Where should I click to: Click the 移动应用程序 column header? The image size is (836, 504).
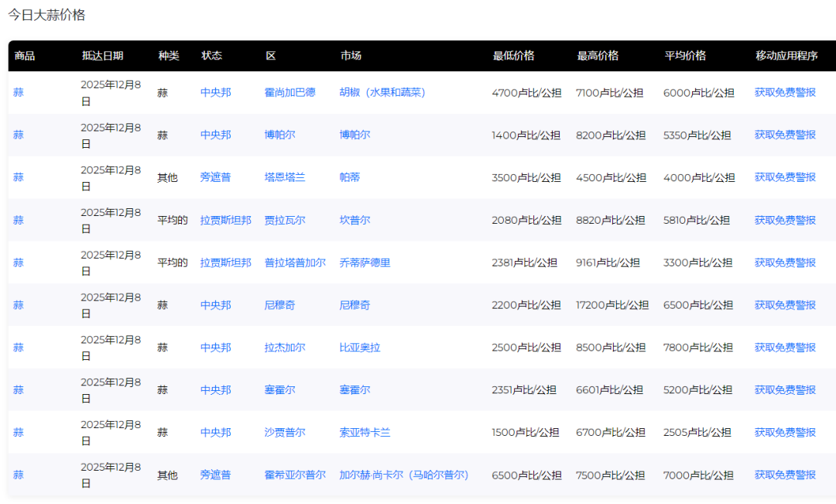coord(786,56)
